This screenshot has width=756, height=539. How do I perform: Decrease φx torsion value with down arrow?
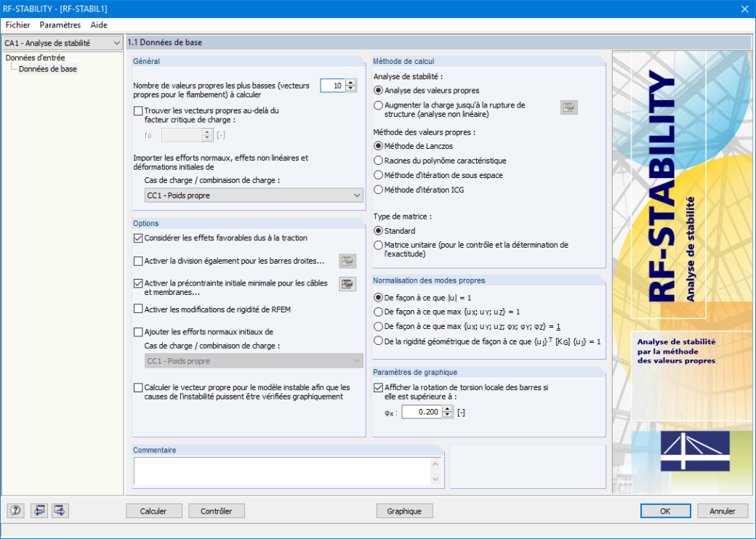(x=448, y=415)
